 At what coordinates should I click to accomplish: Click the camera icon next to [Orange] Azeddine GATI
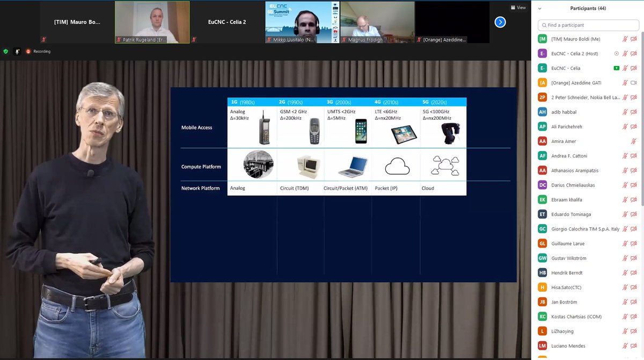[x=633, y=82]
